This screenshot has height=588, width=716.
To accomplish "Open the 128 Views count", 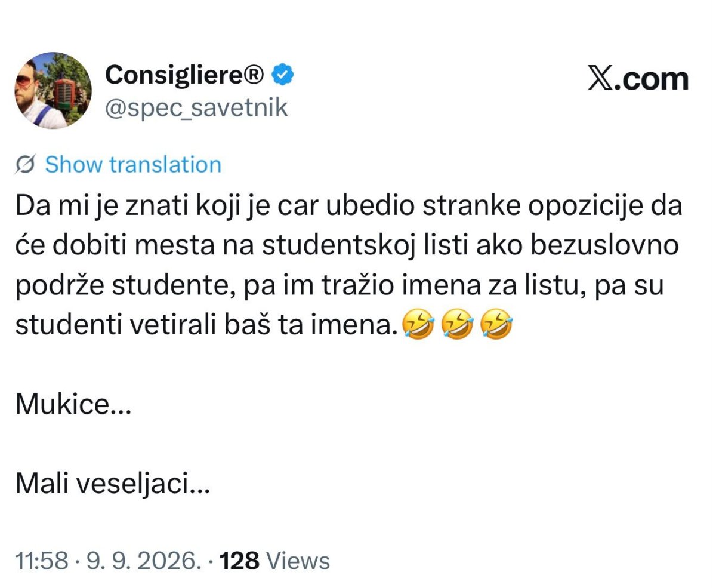I will click(x=275, y=561).
